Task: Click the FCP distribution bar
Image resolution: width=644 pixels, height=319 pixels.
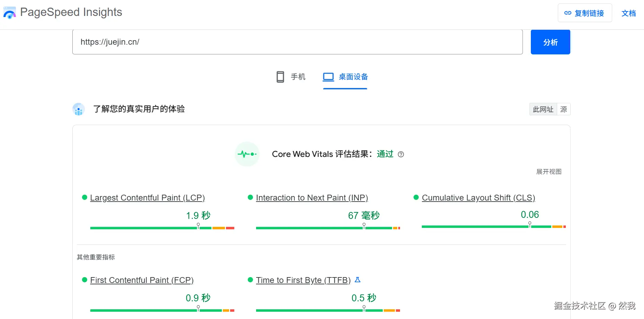Action: (162, 310)
